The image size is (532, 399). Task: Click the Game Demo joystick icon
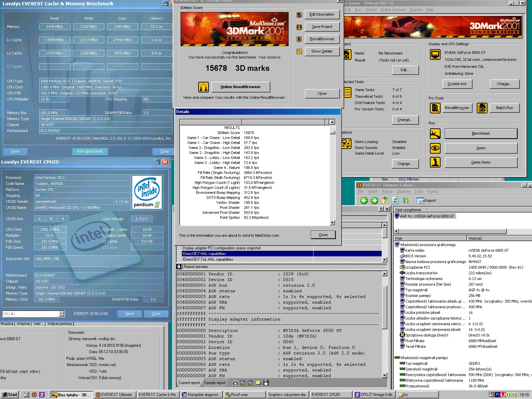[x=435, y=162]
